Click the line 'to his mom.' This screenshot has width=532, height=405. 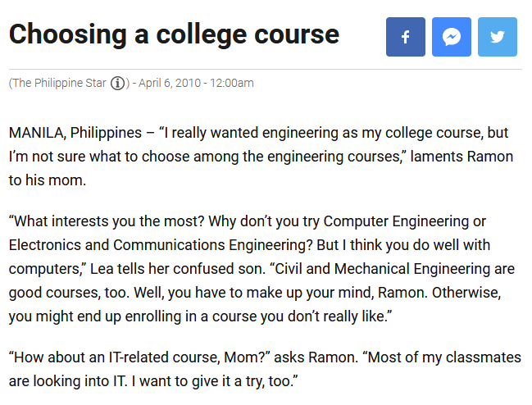point(48,180)
